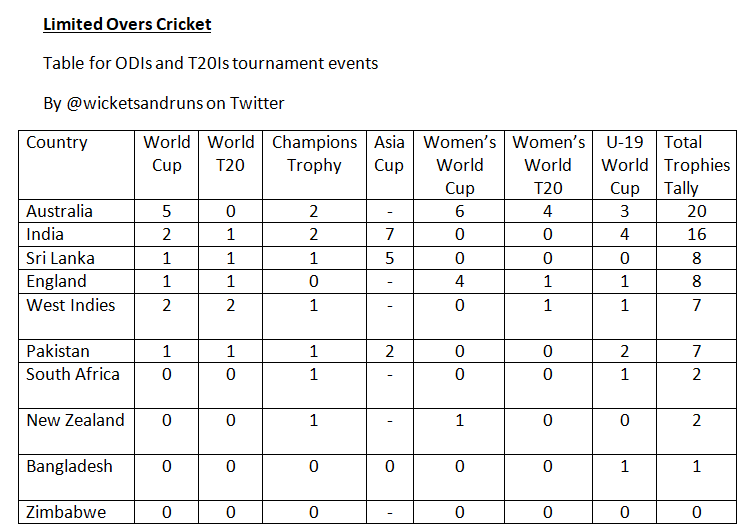The image size is (746, 532).
Task: Click Australia's total trophies value 20
Action: click(x=697, y=211)
